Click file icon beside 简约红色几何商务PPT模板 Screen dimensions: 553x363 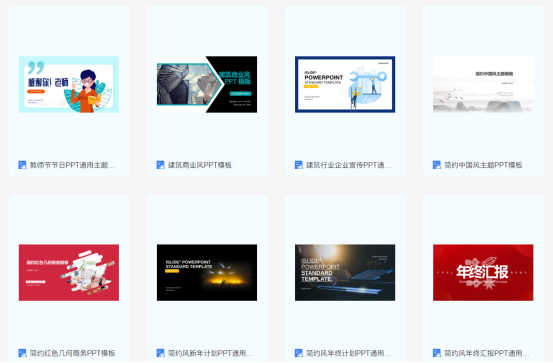click(x=23, y=353)
